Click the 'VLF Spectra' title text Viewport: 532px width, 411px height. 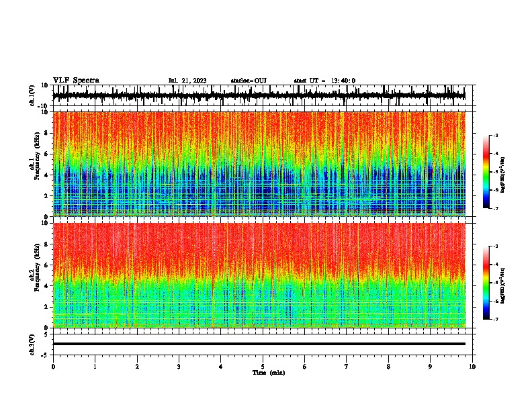(76, 81)
